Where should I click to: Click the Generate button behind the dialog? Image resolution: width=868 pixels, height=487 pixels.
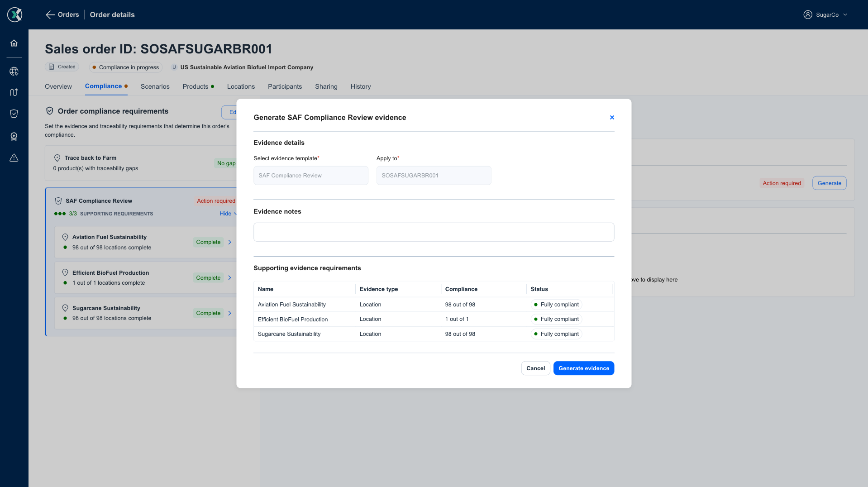[x=830, y=183]
